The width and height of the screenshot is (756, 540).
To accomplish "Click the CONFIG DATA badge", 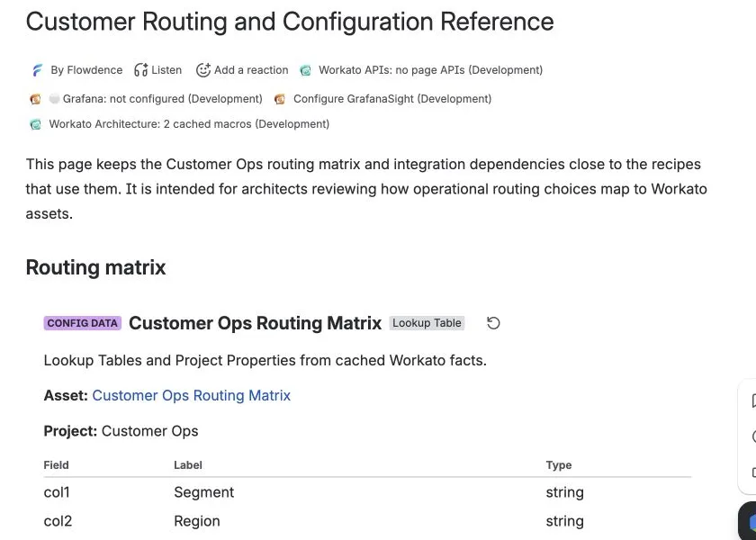I will point(83,323).
